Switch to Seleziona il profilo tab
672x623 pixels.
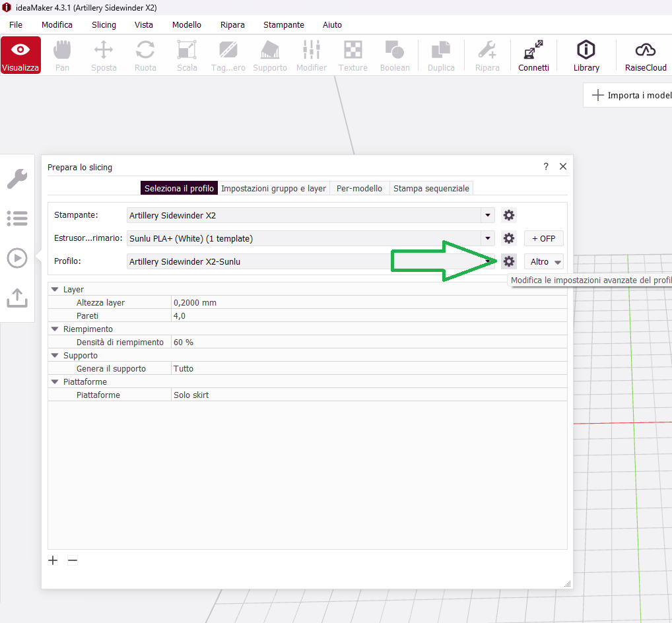(179, 189)
